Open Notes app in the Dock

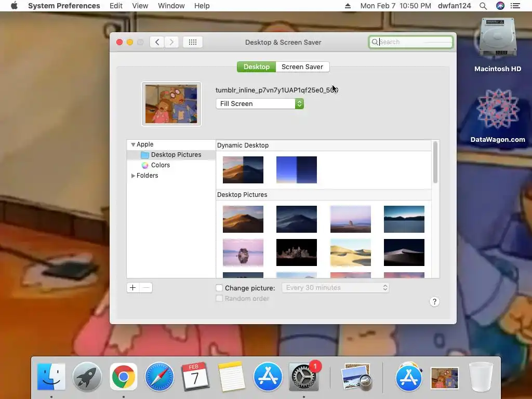[x=231, y=377]
